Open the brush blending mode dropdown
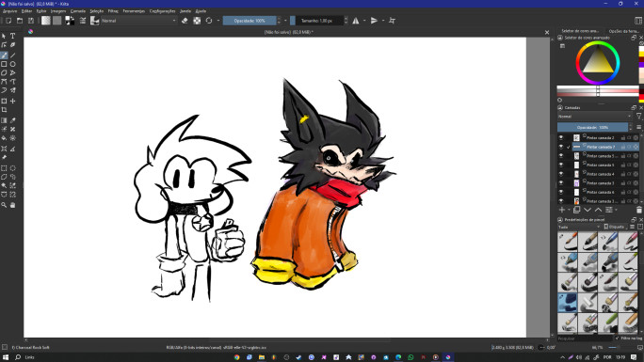644x362 pixels. coord(138,21)
